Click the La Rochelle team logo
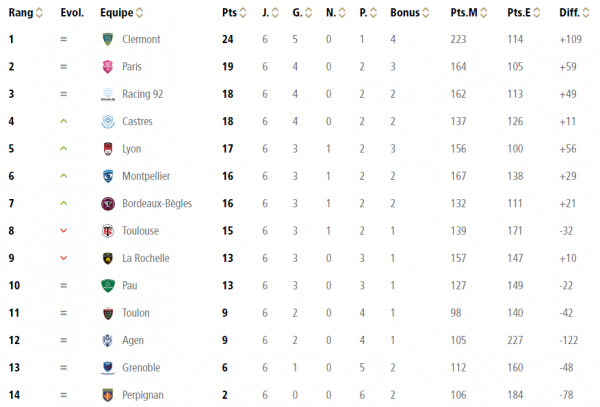 coord(107,258)
